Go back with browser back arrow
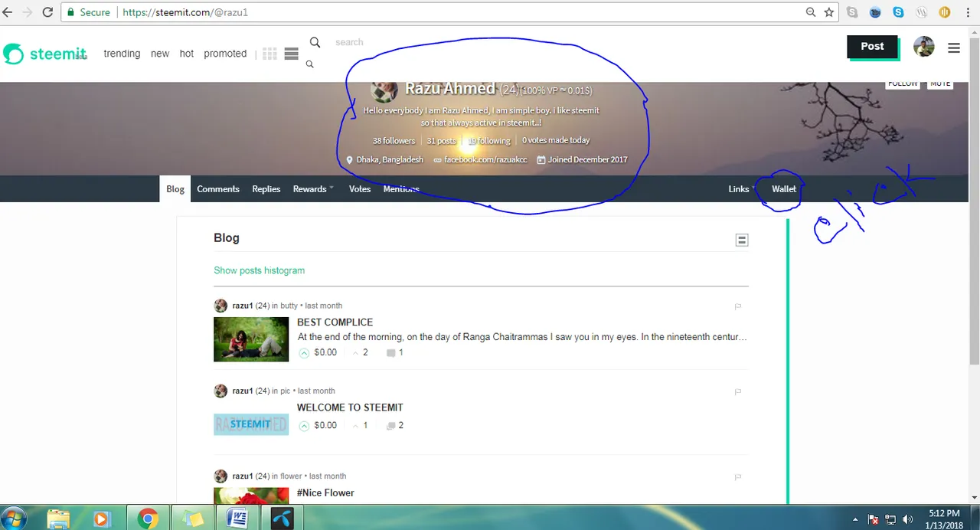This screenshot has height=530, width=980. 8,12
